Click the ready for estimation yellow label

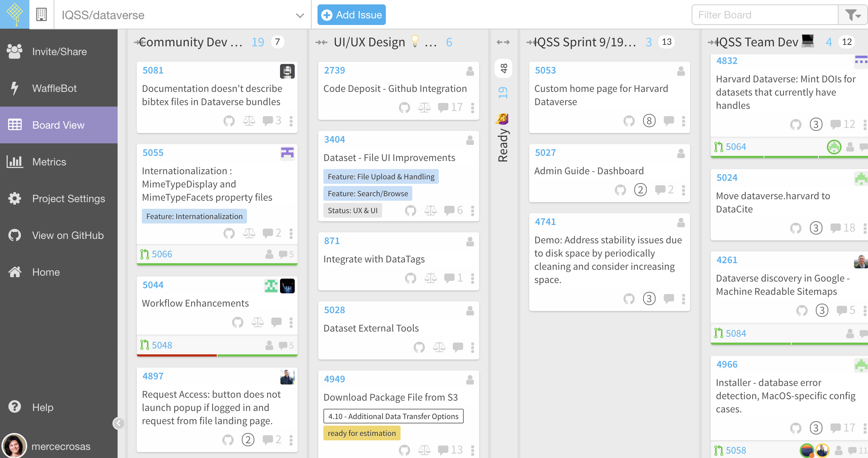coord(361,433)
